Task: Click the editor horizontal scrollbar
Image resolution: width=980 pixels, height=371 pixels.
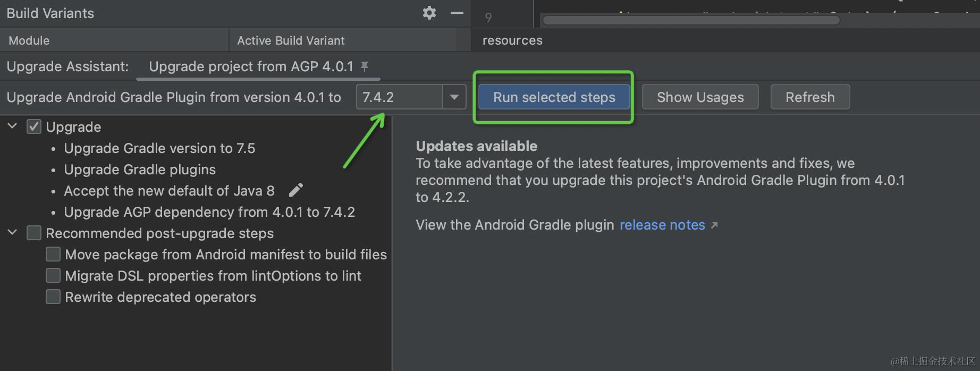Action: tap(691, 20)
